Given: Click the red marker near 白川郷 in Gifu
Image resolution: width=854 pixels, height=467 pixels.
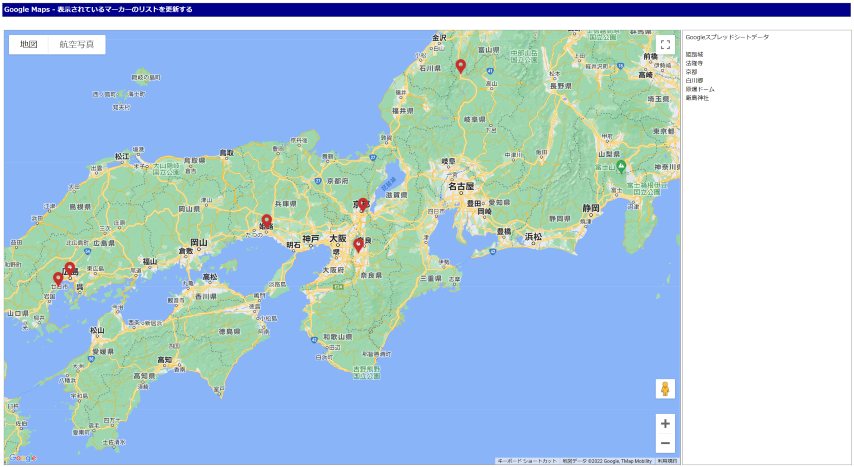Looking at the screenshot, I should (461, 66).
